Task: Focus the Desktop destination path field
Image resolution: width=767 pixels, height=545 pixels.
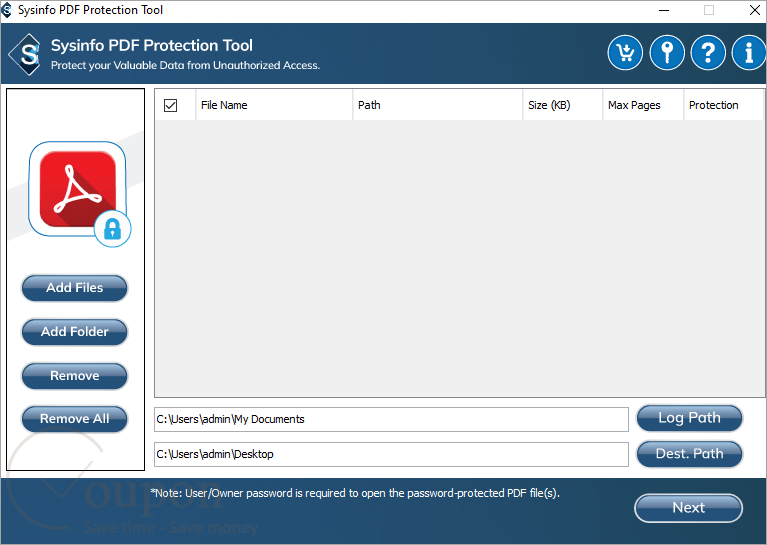Action: 391,454
